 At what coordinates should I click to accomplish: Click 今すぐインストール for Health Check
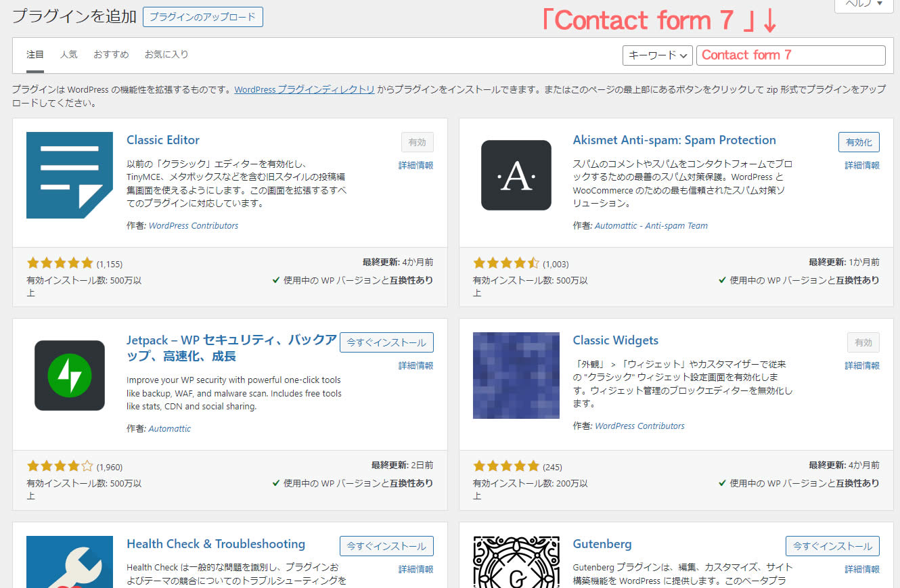[386, 546]
